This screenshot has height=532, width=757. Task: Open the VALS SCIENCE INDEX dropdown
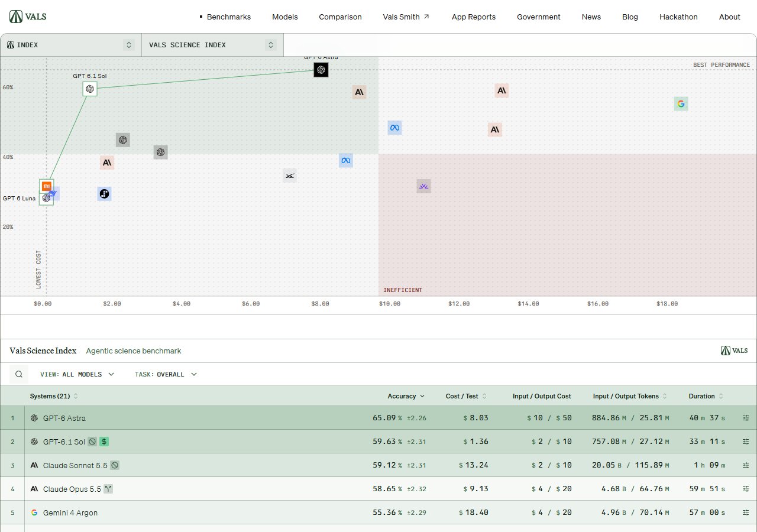click(x=212, y=45)
